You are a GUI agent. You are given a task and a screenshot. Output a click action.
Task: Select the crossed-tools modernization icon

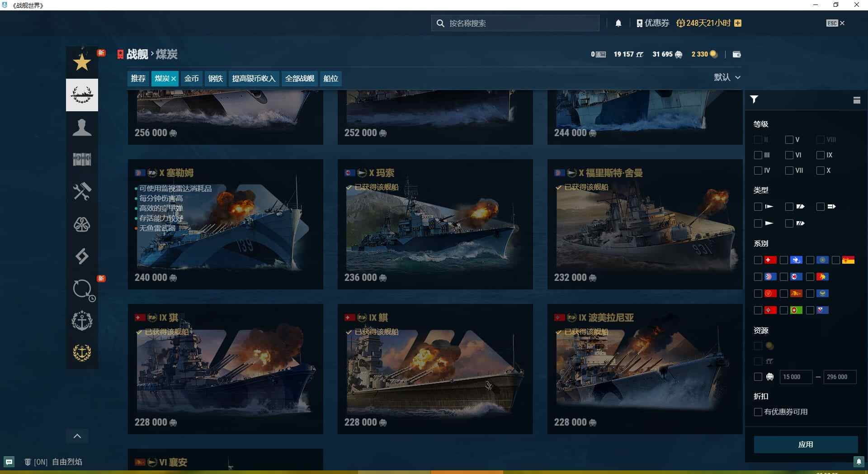pyautogui.click(x=82, y=191)
